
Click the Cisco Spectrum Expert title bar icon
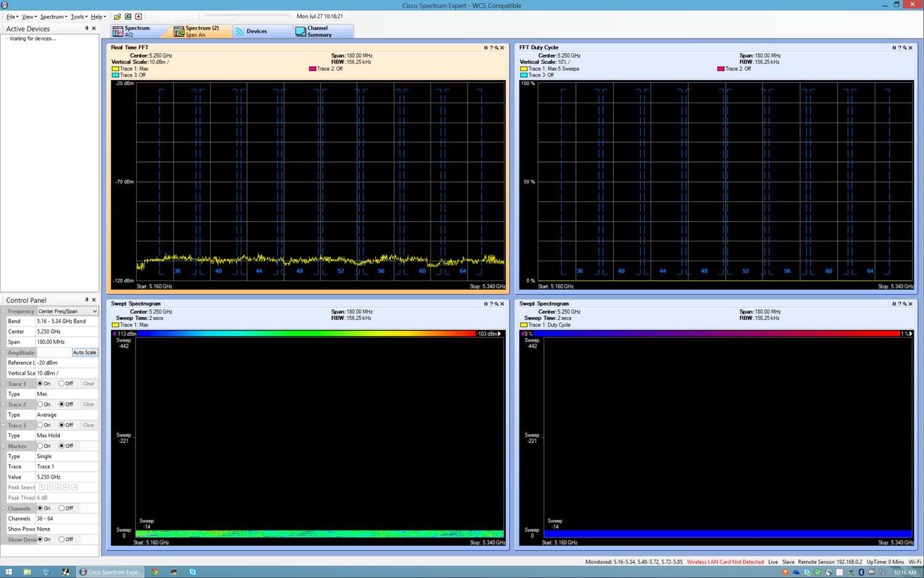click(x=5, y=5)
